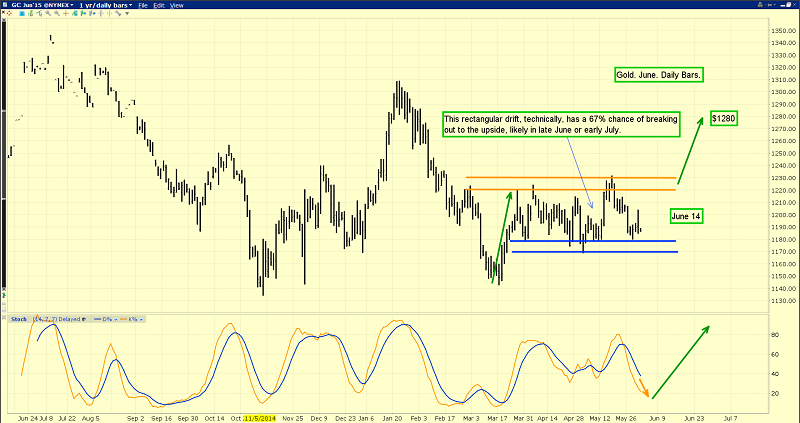Click the chart window icon in title bar
This screenshot has width=800, height=423.
(x=5, y=5)
